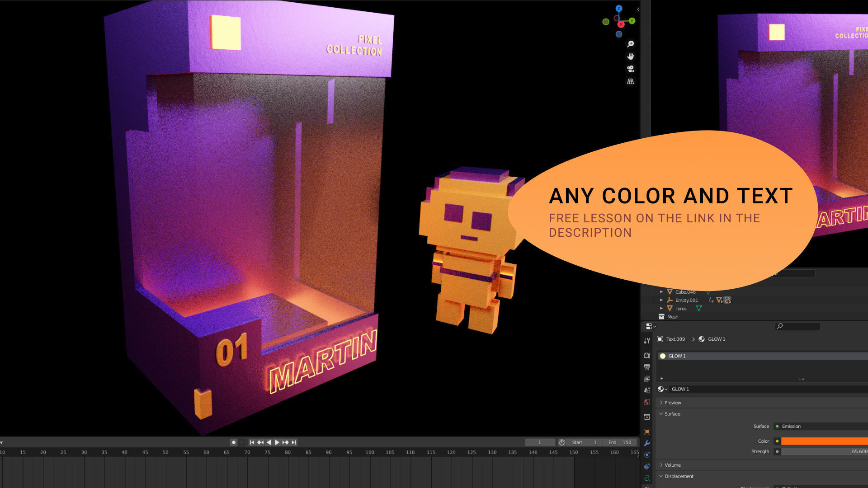Click the mesh children icon on Empty.001 row
Image resolution: width=868 pixels, height=488 pixels.
719,300
